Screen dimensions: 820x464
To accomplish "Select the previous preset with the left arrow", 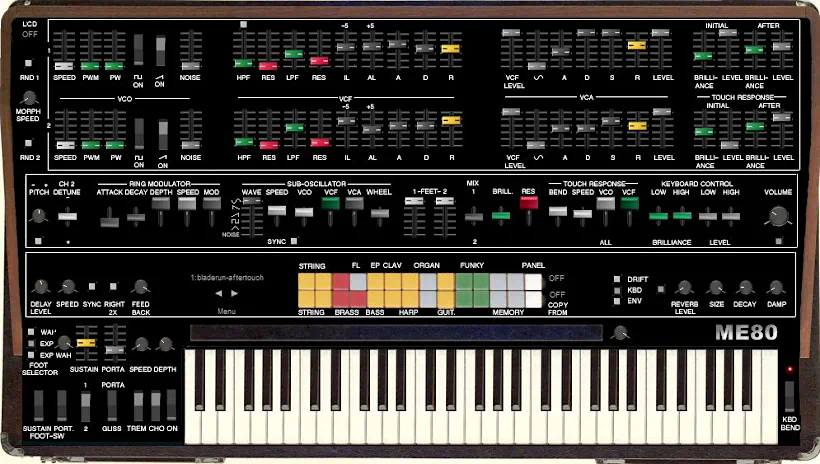I will pos(219,294).
